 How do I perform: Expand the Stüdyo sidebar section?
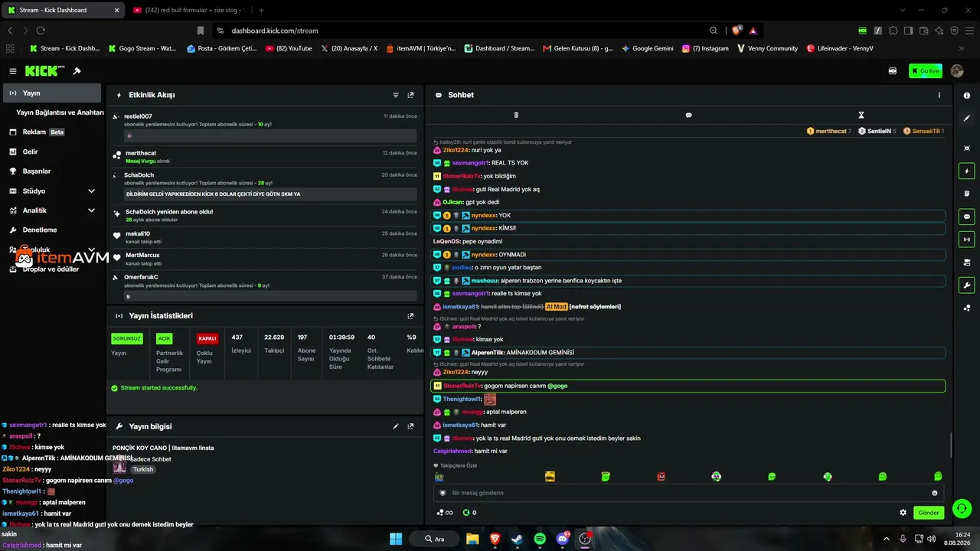[91, 191]
